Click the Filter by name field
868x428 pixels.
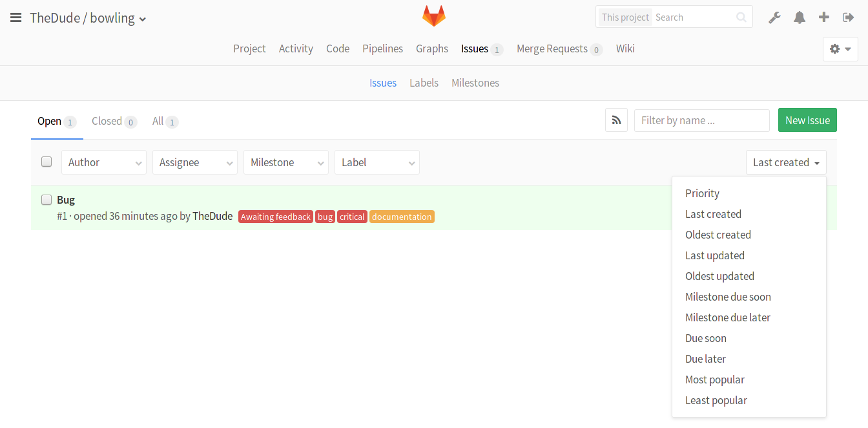[x=701, y=120]
